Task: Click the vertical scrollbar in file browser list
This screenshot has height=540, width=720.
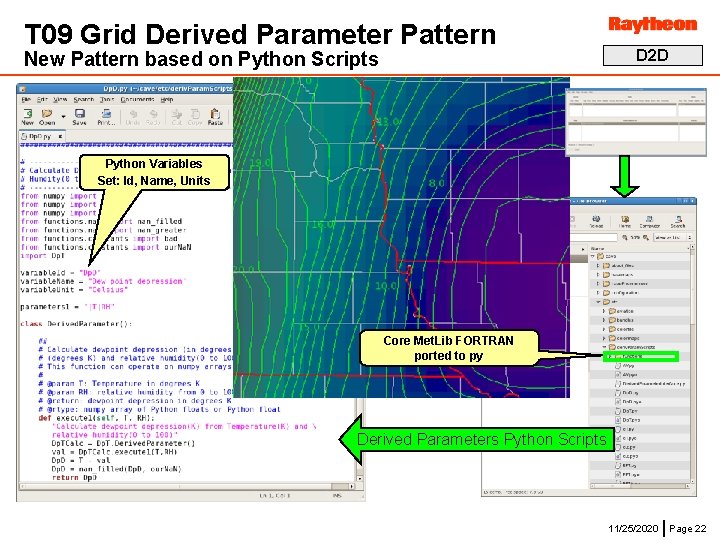Action: 692,363
